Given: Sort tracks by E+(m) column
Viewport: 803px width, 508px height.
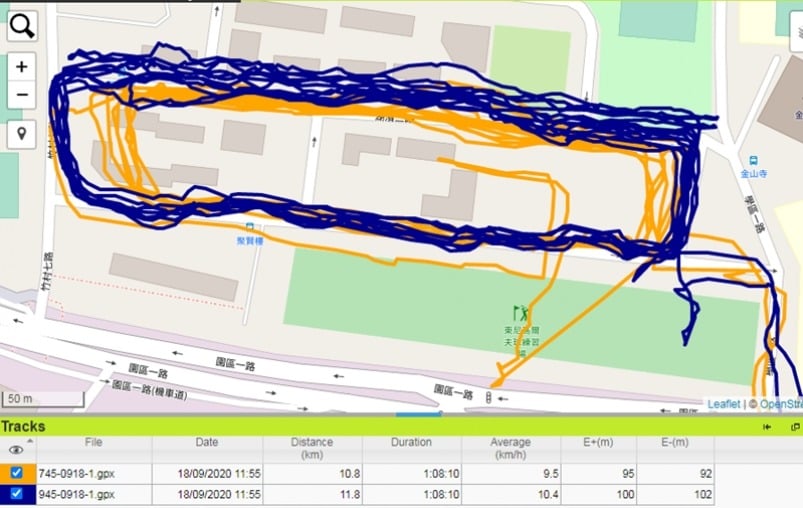Looking at the screenshot, I should (598, 442).
